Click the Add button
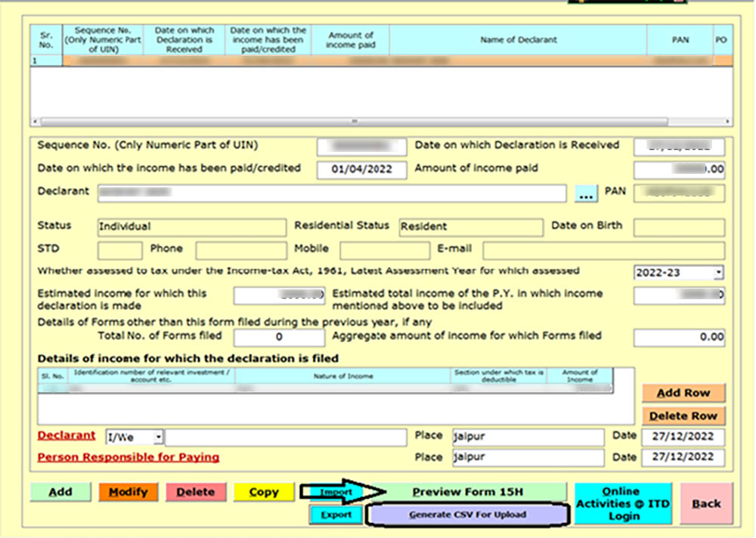 coord(59,492)
